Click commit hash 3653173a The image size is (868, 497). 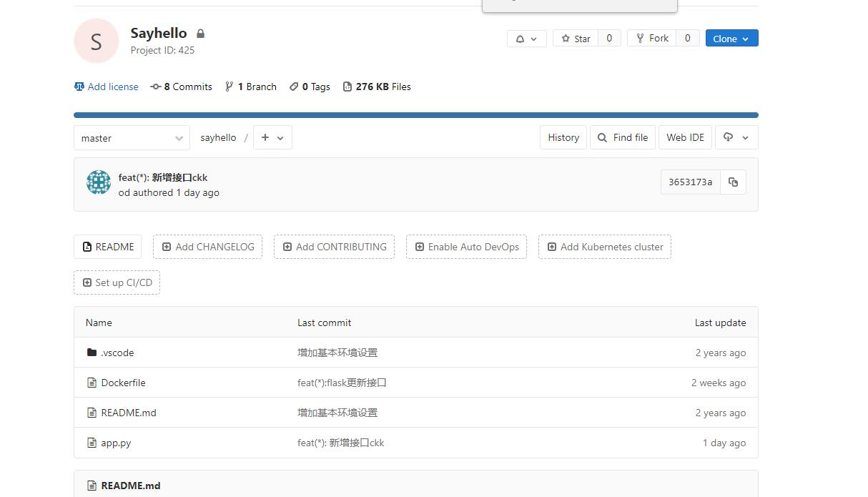(x=690, y=182)
